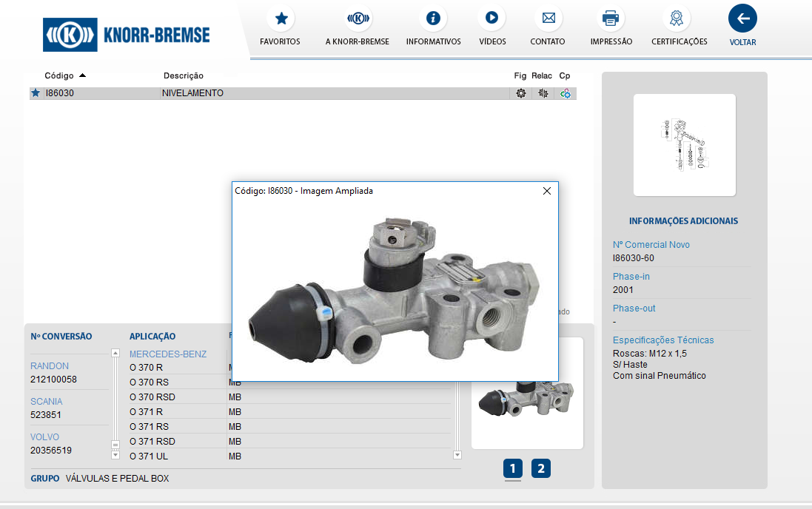The width and height of the screenshot is (812, 509).
Task: Open the Vídeos play icon
Action: (x=491, y=18)
